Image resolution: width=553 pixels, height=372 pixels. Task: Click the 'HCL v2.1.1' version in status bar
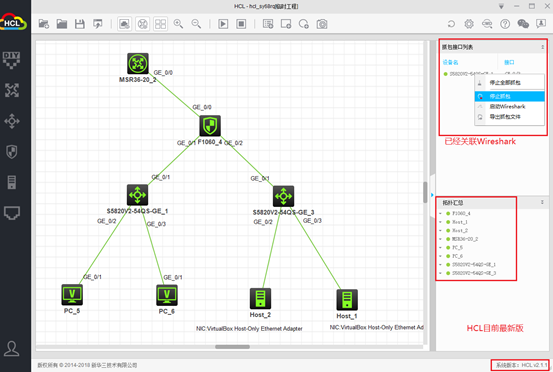(534, 365)
